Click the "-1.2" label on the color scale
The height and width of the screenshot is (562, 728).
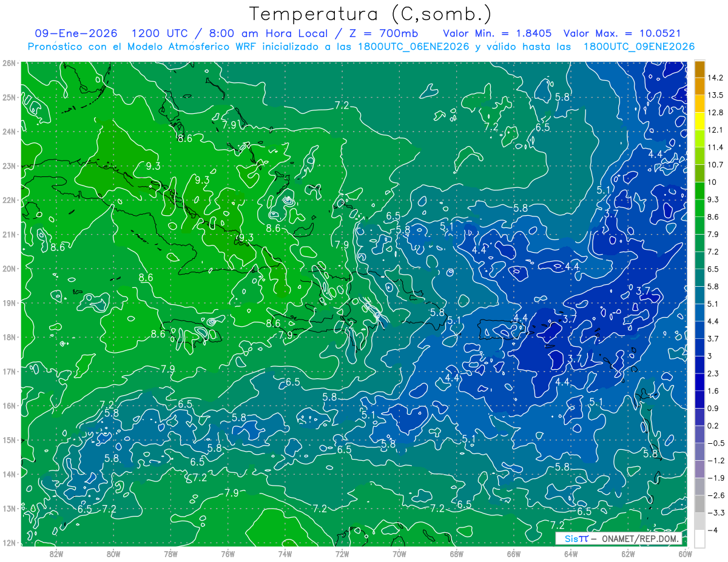[715, 460]
